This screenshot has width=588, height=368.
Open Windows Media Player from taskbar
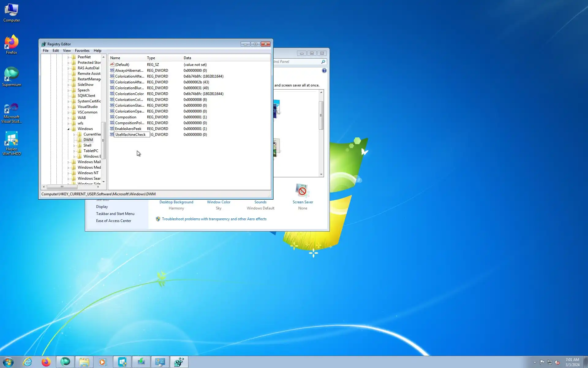[x=103, y=362]
